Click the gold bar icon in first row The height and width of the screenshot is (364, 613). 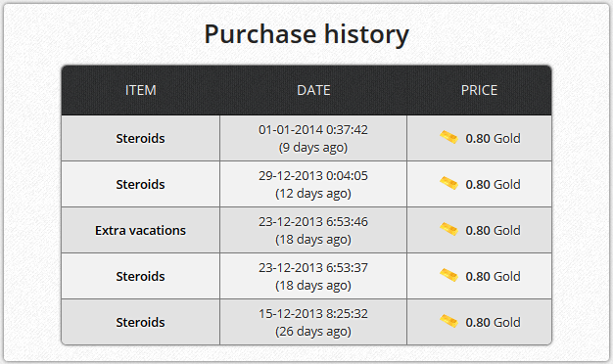[x=448, y=137]
